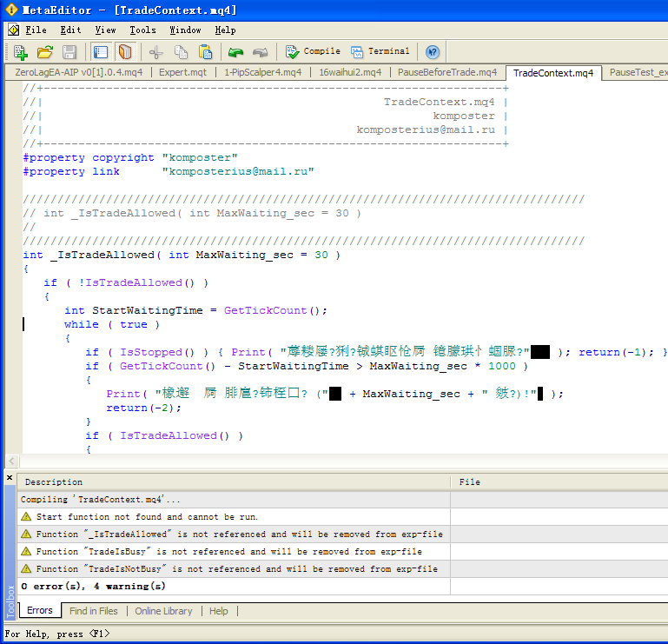The width and height of the screenshot is (668, 644).
Task: Click the New file toolbar icon
Action: pyautogui.click(x=20, y=52)
